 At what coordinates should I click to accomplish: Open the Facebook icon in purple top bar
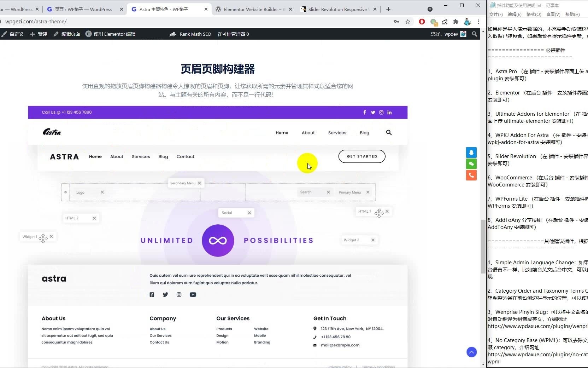click(x=365, y=113)
